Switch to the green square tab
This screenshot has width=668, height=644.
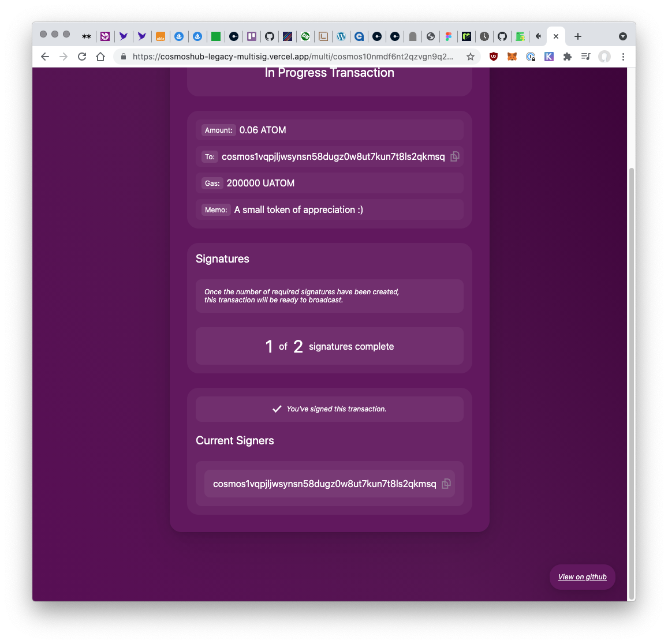coord(216,36)
